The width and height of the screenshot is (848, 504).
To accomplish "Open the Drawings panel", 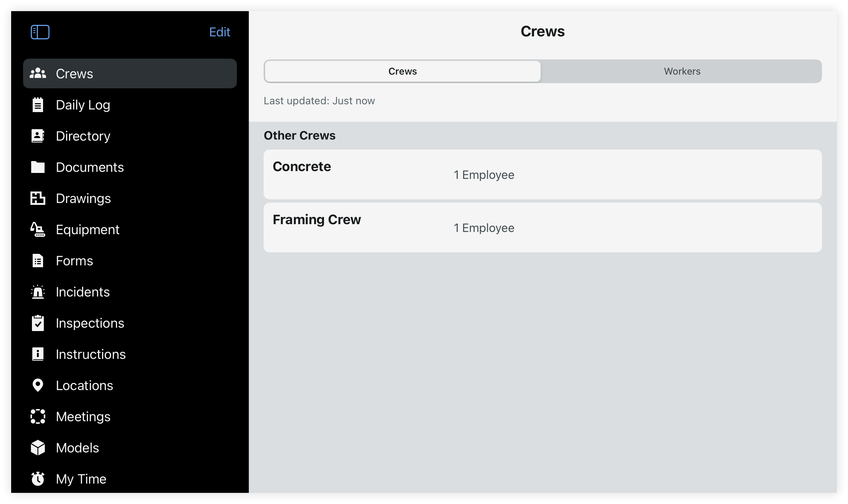I will 83,198.
